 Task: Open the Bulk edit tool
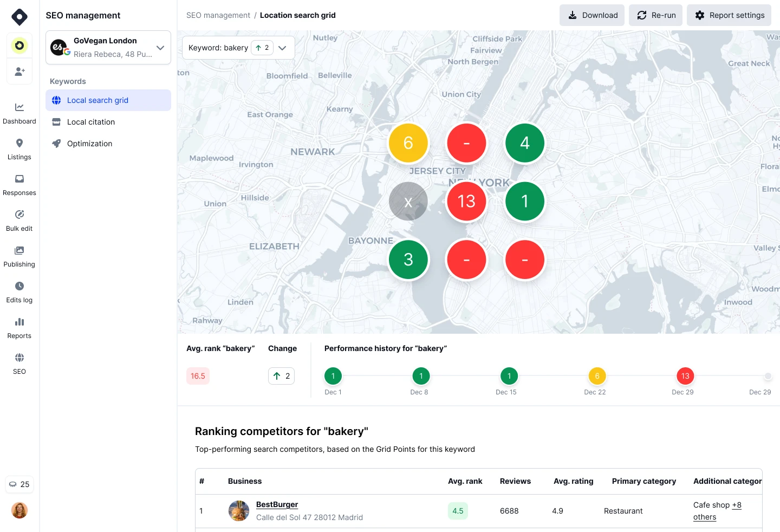point(19,220)
